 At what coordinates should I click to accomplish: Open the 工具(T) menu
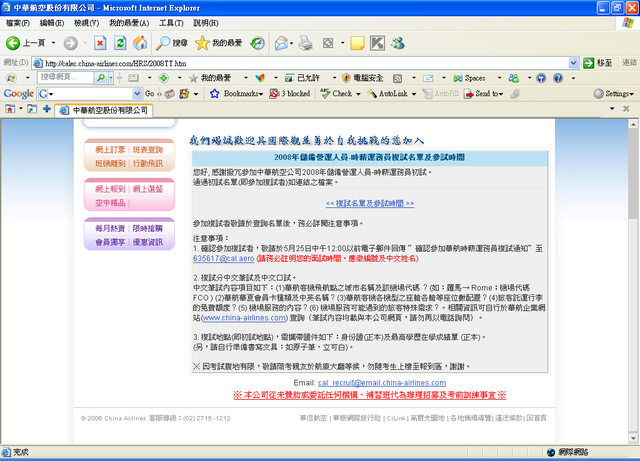[171, 23]
